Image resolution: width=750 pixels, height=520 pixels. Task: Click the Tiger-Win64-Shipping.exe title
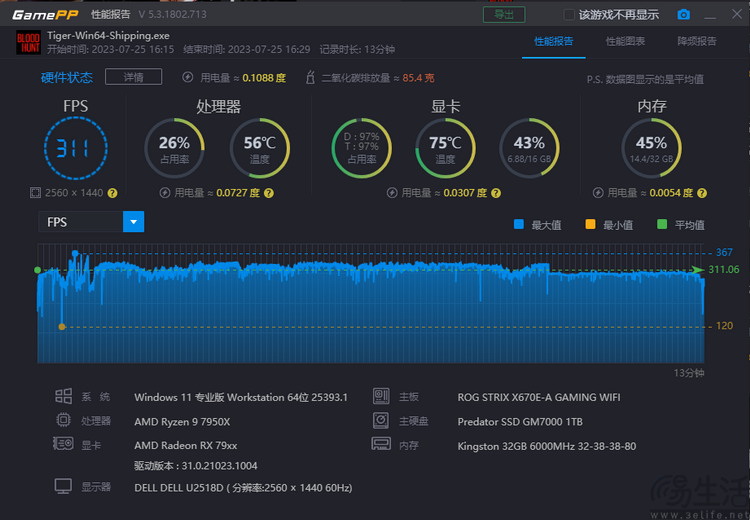108,36
